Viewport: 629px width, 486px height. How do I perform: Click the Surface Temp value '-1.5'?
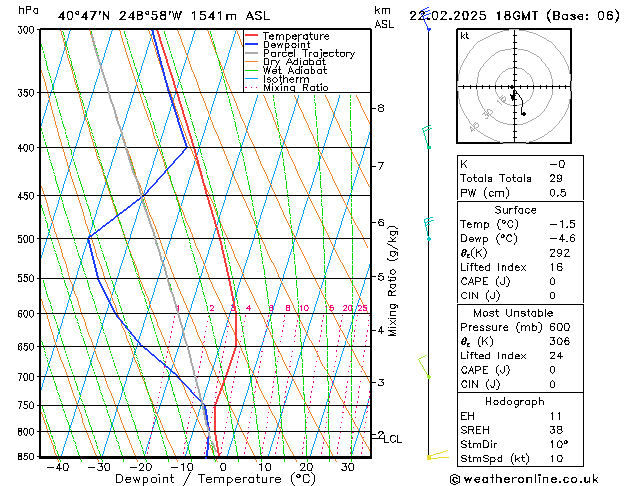tap(562, 224)
